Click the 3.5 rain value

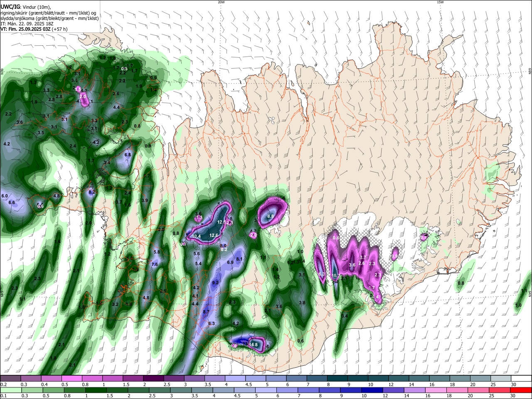point(41,133)
